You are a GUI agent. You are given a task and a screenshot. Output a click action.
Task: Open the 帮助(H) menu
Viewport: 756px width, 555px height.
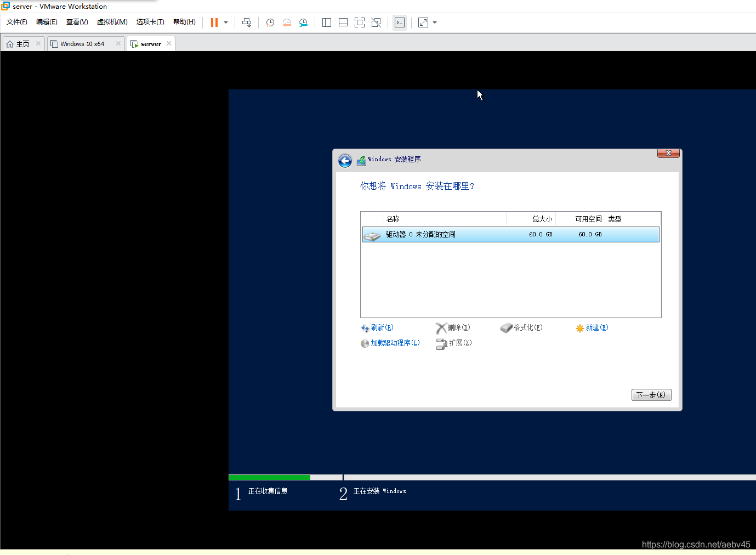(x=184, y=22)
